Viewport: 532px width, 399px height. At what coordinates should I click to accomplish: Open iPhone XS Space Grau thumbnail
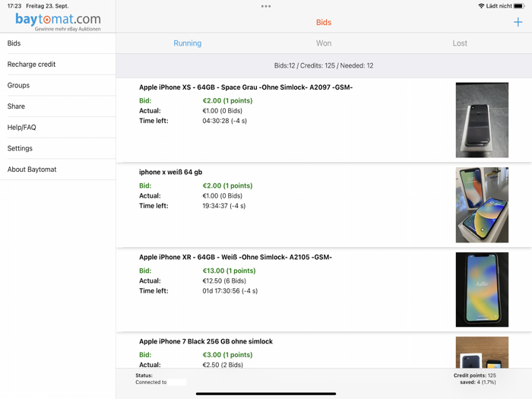[482, 120]
